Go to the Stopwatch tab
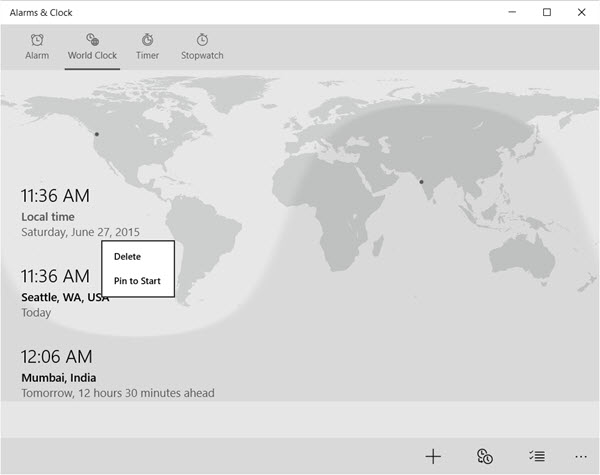Screen dimensions: 600x475 [202, 47]
